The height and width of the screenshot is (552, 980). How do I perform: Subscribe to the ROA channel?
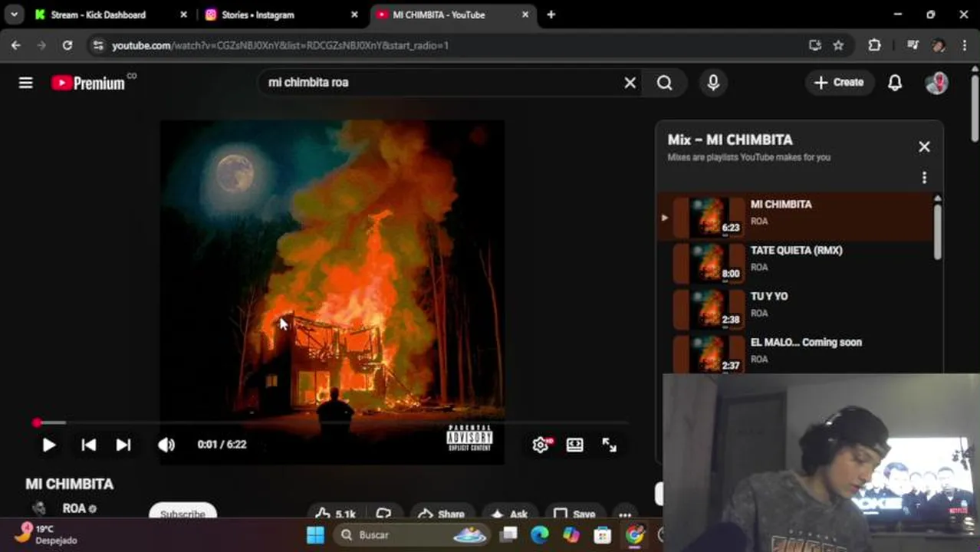click(183, 514)
